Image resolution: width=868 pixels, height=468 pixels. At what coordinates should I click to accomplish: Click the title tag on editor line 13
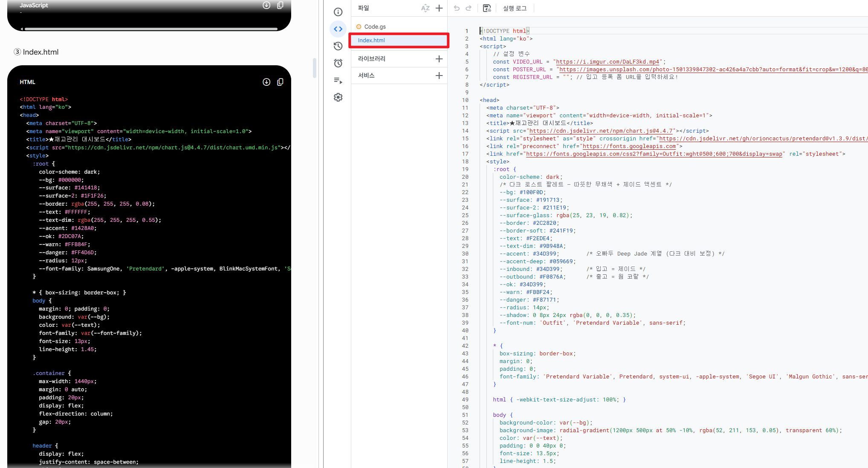(x=540, y=123)
